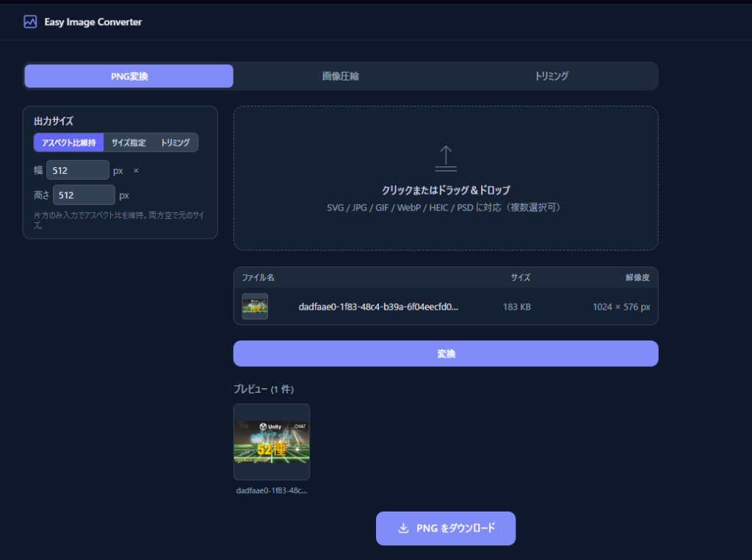Image resolution: width=752 pixels, height=560 pixels.
Task: Click the small thumbnail in the file row
Action: tap(255, 307)
